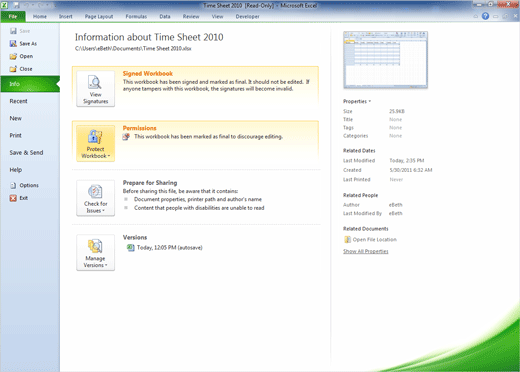Open the autosave version Excel icon
Screen dimensions: 520x372
(130, 248)
